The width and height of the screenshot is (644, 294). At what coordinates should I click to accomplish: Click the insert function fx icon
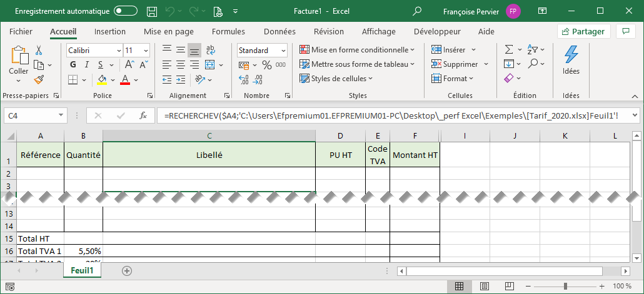pos(143,115)
